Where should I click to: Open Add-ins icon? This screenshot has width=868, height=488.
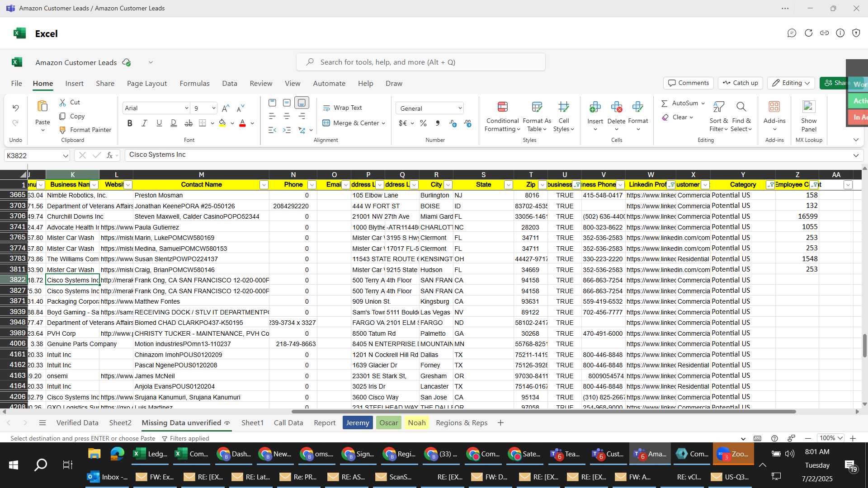pos(774,107)
